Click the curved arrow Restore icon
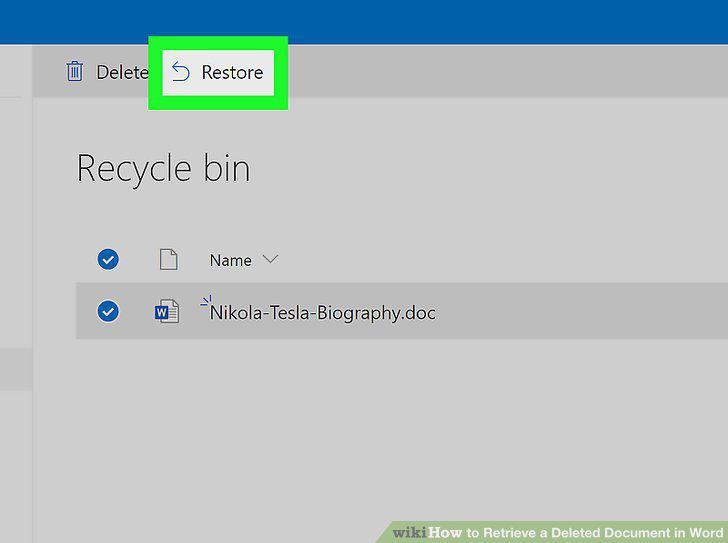728x543 pixels. [180, 72]
